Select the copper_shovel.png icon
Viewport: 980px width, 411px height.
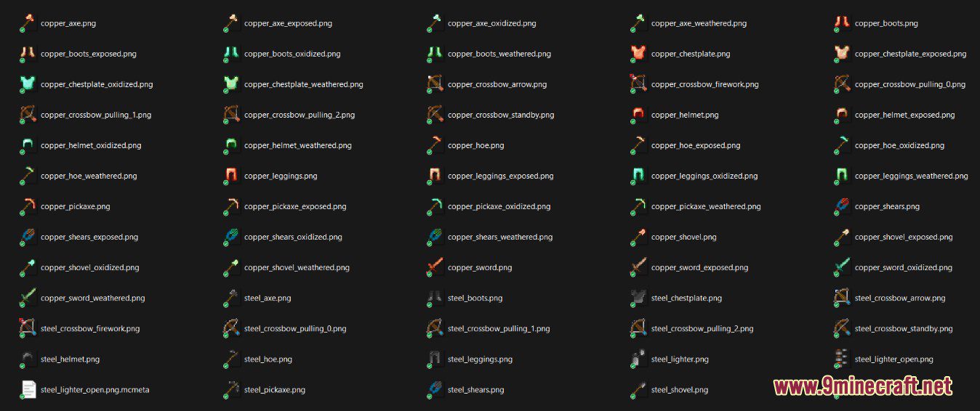click(x=638, y=237)
